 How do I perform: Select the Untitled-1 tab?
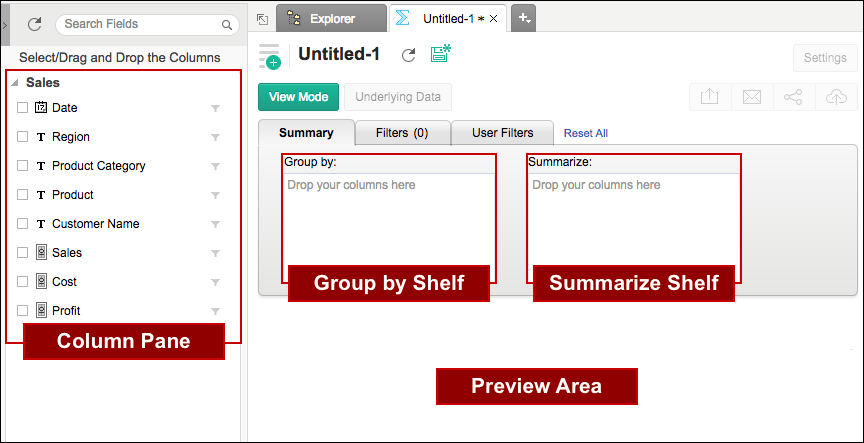pos(447,19)
